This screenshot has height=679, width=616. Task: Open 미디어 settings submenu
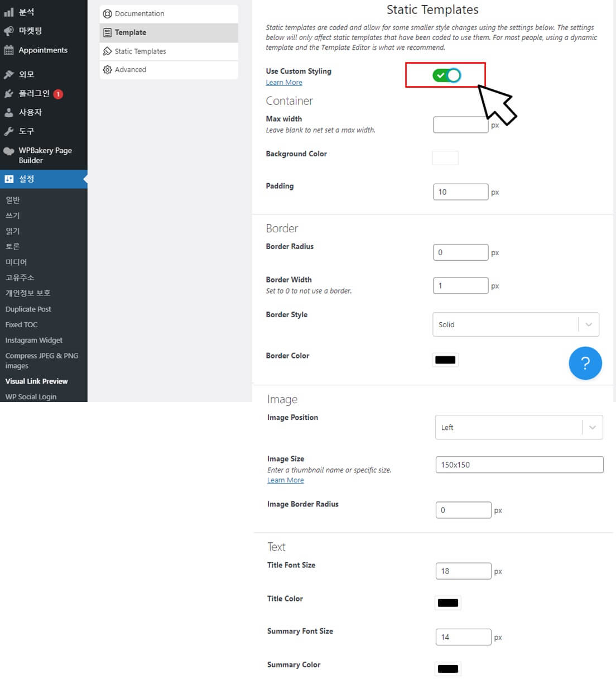click(16, 262)
